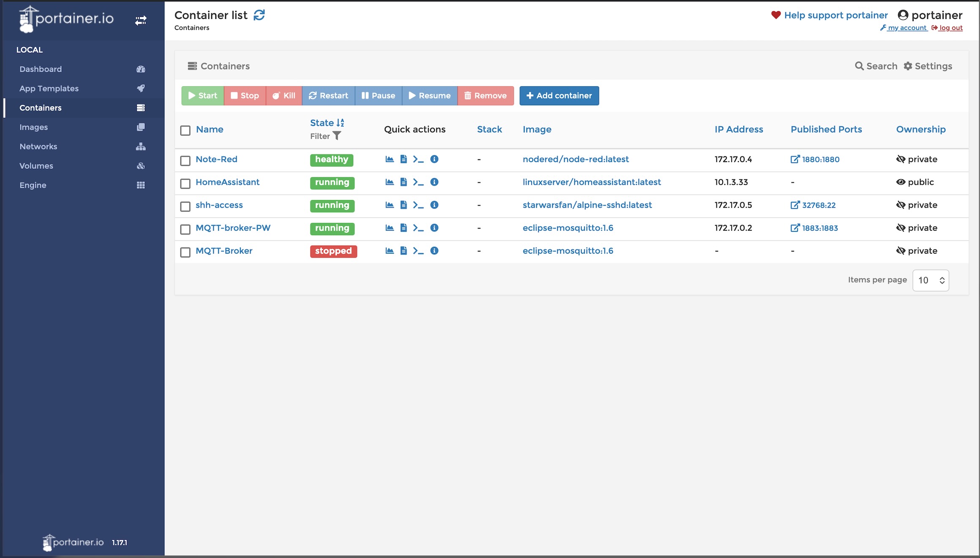Screen dimensions: 980x558
Task: Open Settings for the containers table
Action: tap(928, 66)
